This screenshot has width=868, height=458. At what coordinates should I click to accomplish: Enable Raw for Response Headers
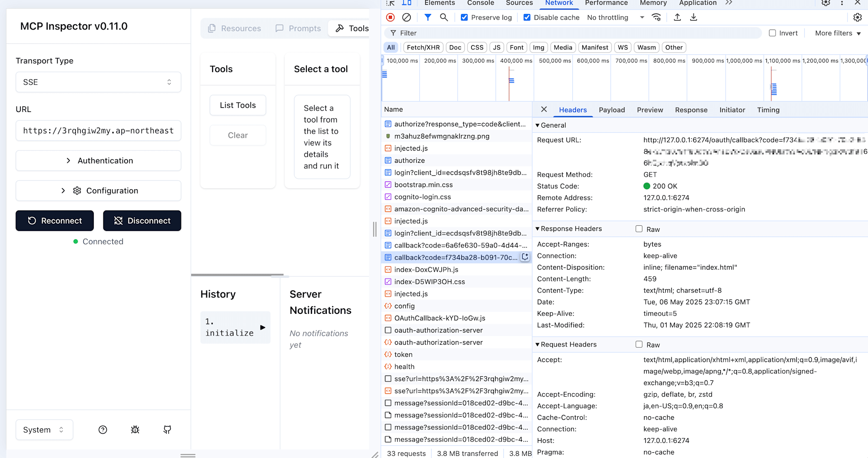click(x=639, y=229)
